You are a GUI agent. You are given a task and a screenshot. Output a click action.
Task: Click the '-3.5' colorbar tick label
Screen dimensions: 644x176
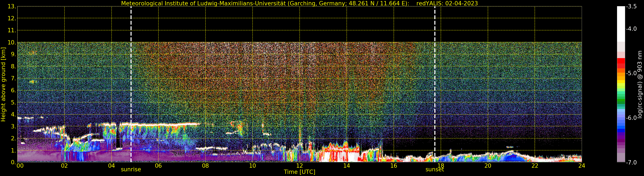coord(631,6)
